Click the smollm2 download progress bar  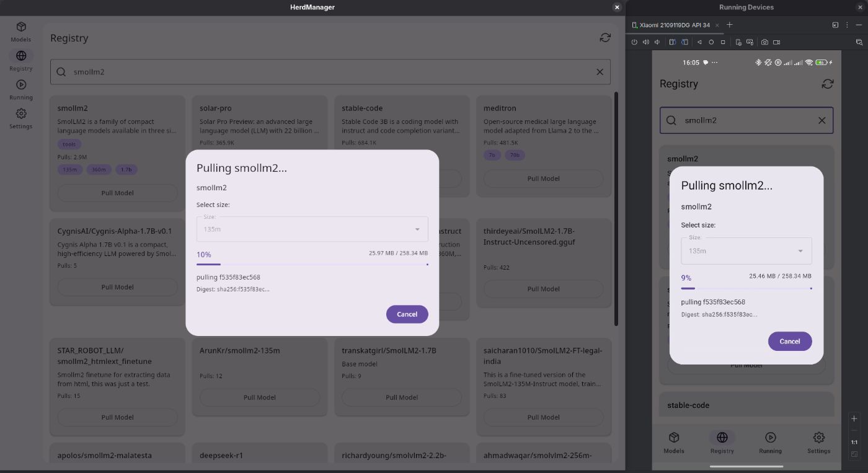point(312,263)
